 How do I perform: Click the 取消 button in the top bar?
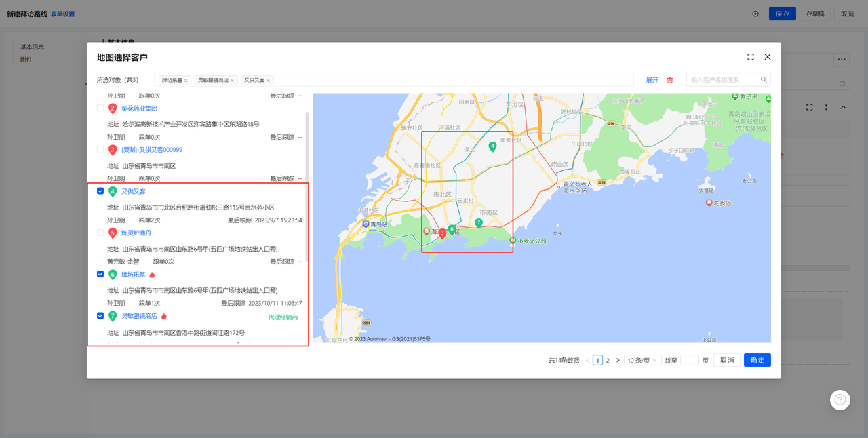click(x=848, y=14)
